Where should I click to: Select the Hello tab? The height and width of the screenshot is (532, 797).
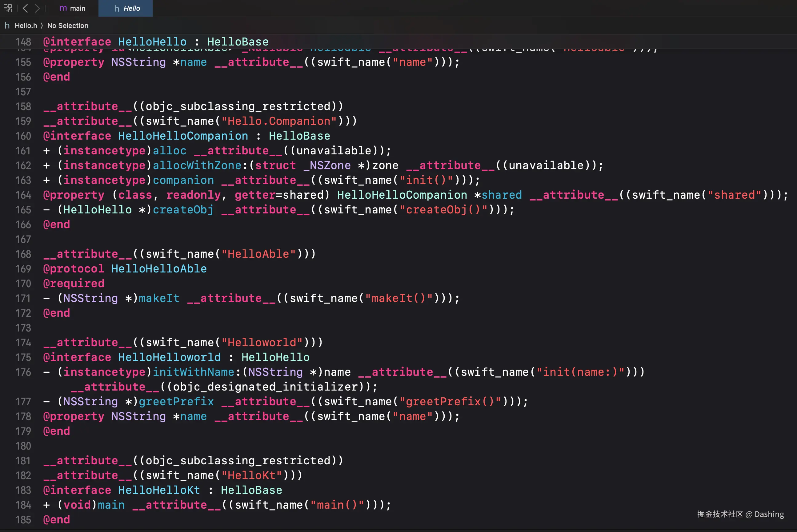coord(131,9)
